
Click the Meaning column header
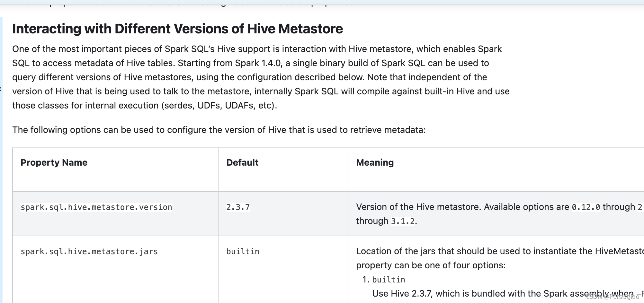pyautogui.click(x=375, y=162)
